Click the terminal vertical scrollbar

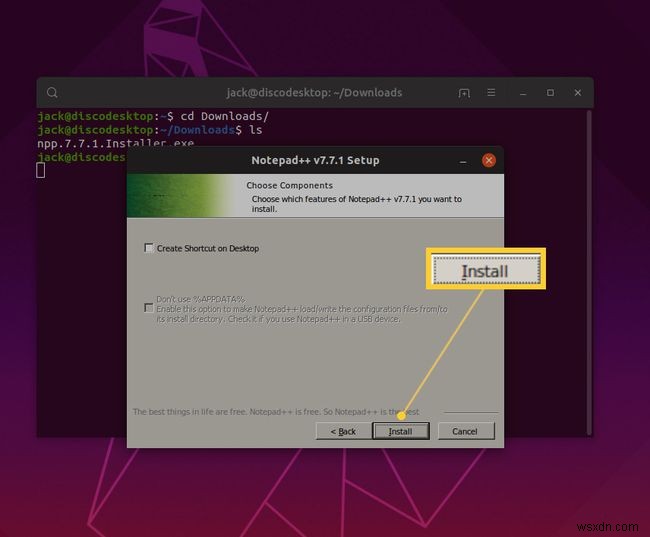click(x=589, y=272)
